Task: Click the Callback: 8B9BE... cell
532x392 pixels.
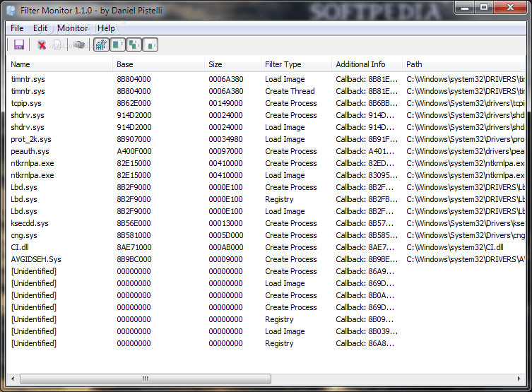Action: point(367,259)
